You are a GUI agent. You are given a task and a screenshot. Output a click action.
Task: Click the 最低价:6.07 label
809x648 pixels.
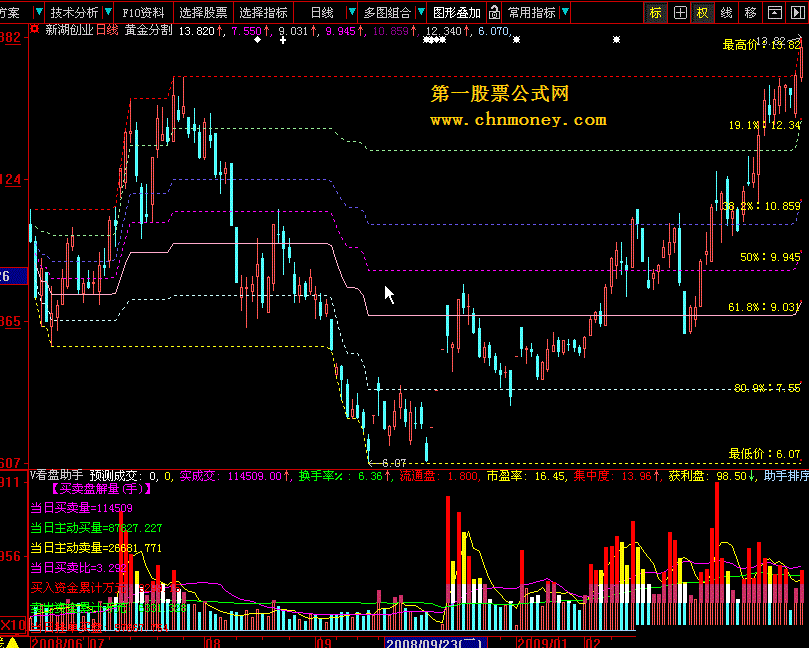(x=764, y=454)
